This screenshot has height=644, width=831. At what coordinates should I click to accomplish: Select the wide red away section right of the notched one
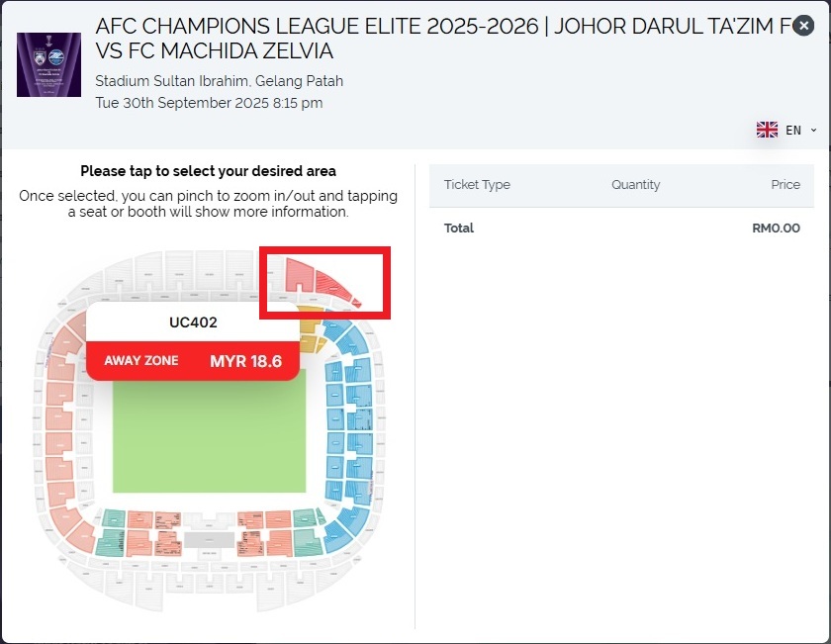pos(333,286)
